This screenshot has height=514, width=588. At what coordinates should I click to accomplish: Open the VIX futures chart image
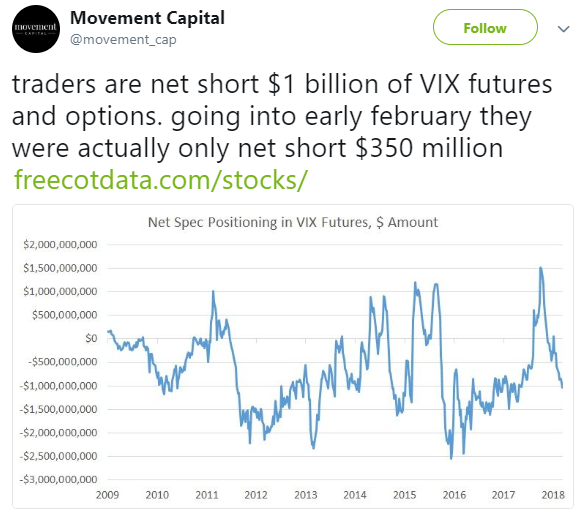(x=293, y=356)
